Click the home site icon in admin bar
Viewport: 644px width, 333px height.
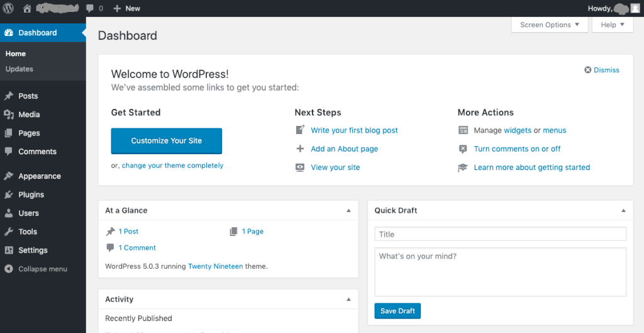click(x=27, y=8)
